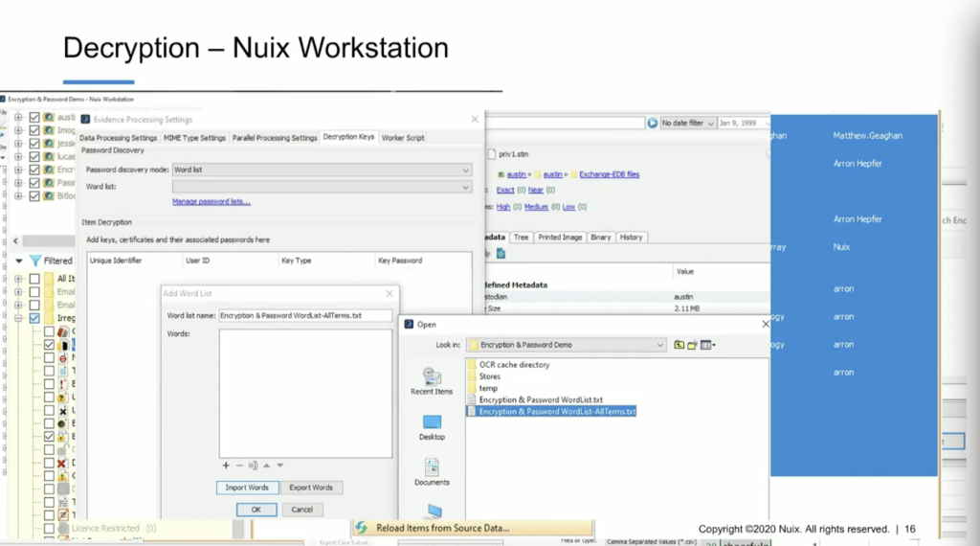Click the blue icon under the metadata tab

click(501, 253)
